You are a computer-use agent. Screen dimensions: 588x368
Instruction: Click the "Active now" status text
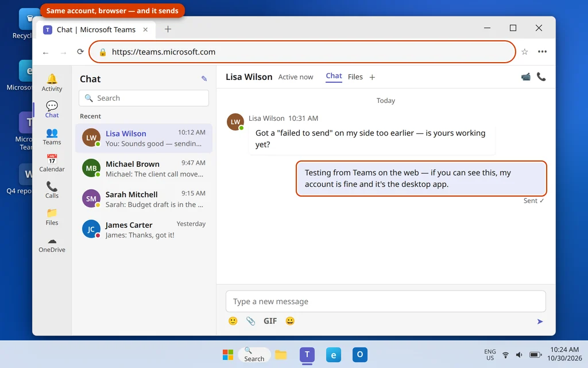pos(296,77)
